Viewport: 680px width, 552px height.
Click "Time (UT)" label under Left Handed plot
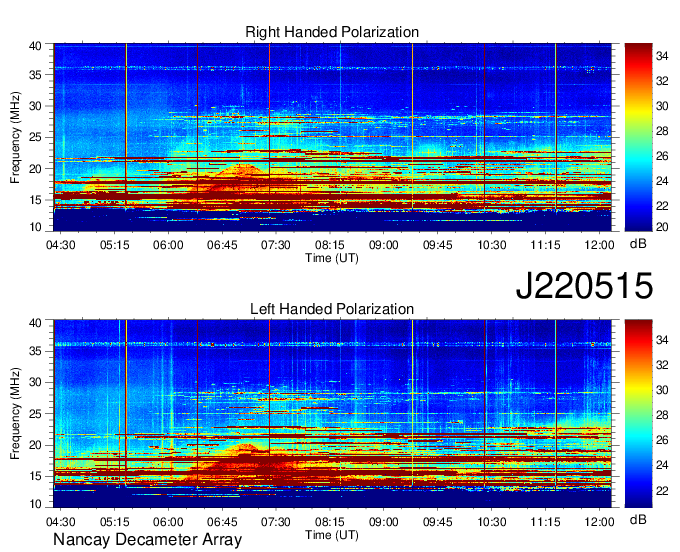click(332, 535)
